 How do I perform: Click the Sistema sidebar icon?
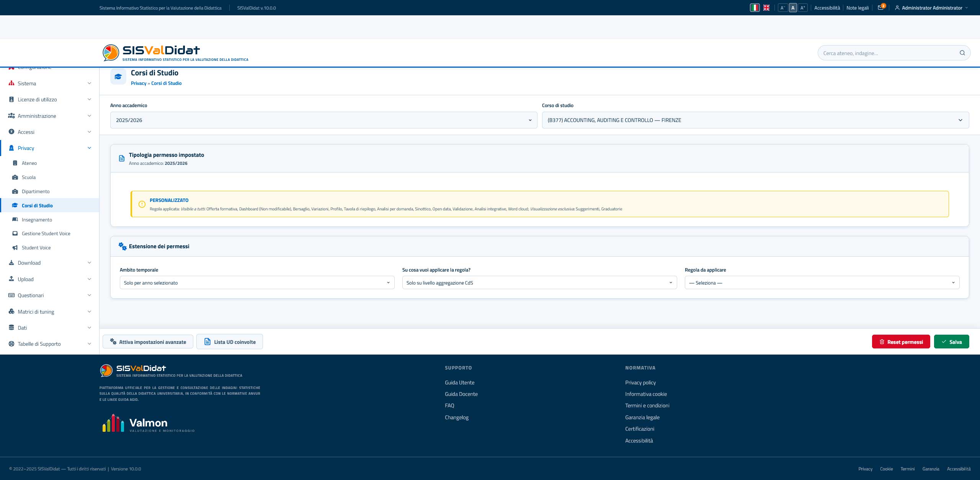tap(11, 83)
